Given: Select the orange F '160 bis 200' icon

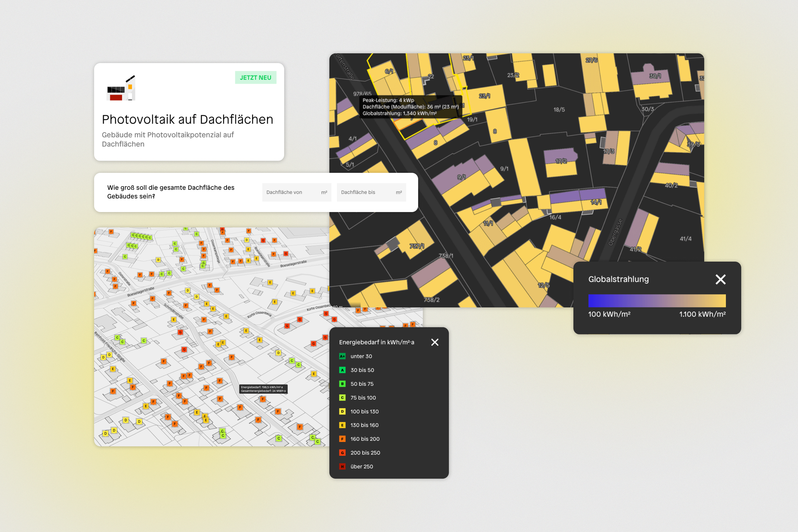Looking at the screenshot, I should click(342, 439).
